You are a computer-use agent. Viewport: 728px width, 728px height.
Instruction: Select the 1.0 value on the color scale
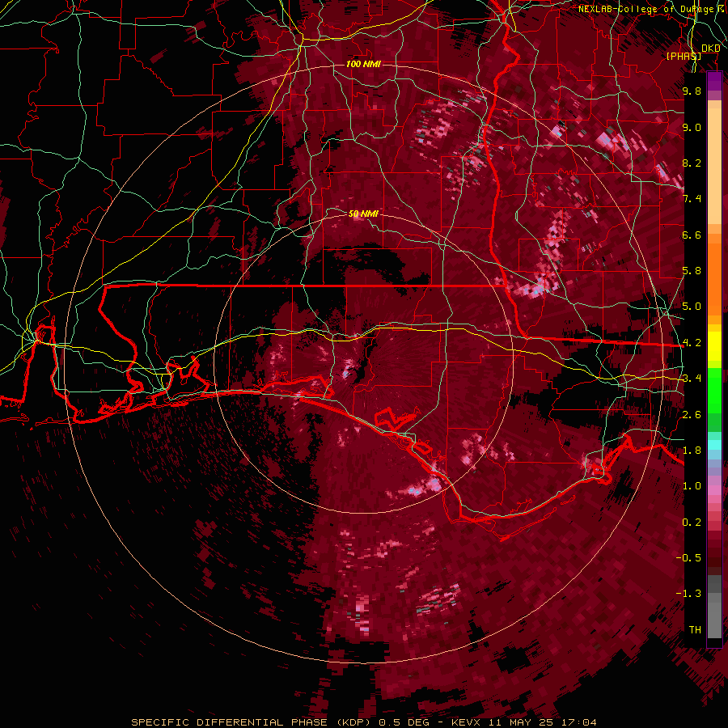click(692, 486)
